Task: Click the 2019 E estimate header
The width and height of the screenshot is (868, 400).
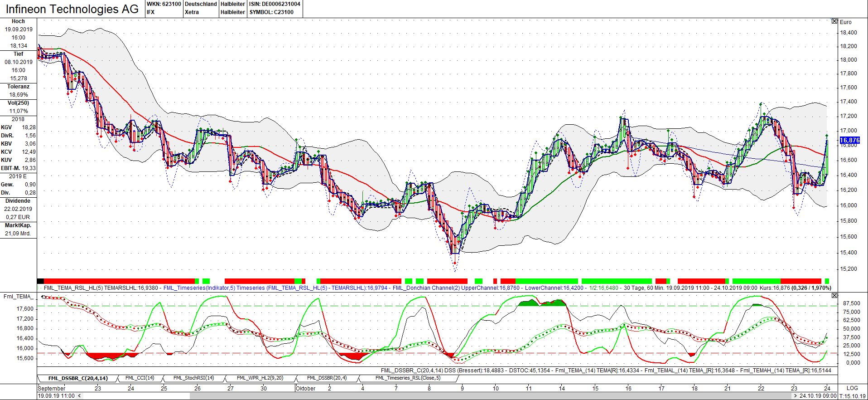Action: [x=18, y=176]
